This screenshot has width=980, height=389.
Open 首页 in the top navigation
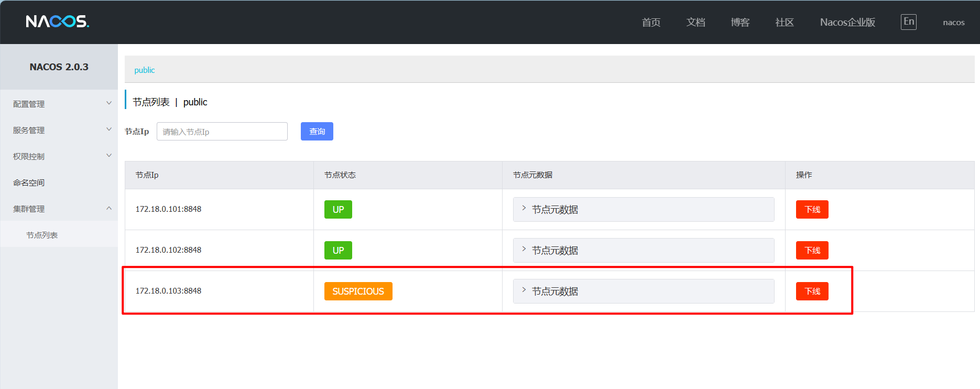(x=651, y=22)
